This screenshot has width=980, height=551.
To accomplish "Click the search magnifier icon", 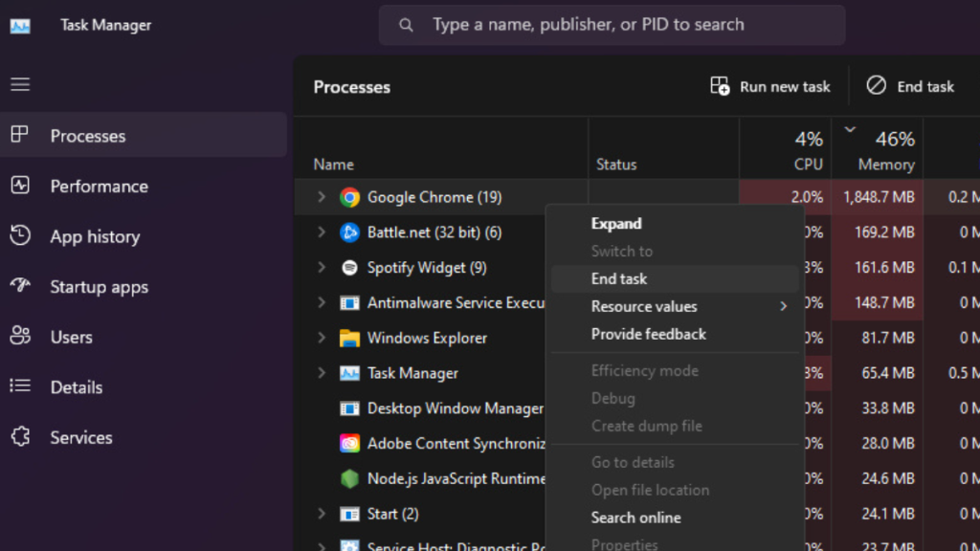I will (406, 25).
